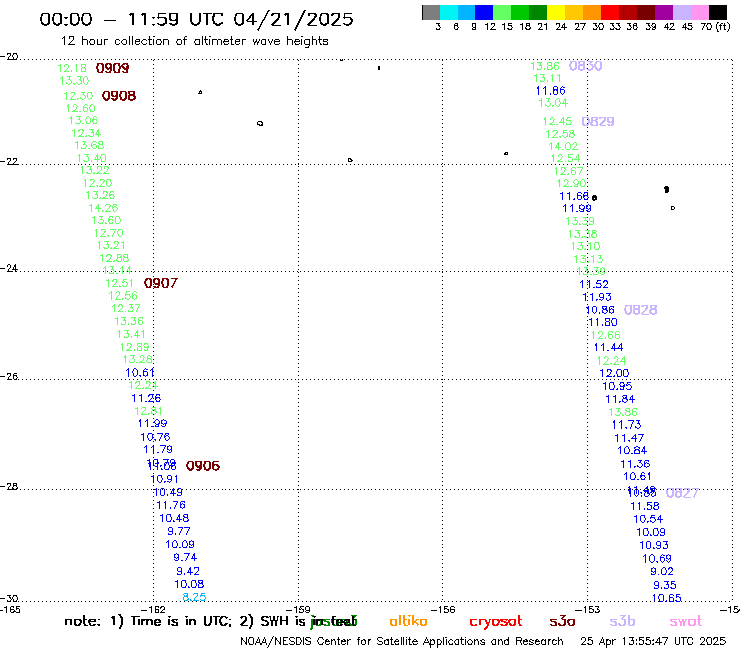
Task: Click the red 33 ft legend swatch
Action: tap(610, 12)
